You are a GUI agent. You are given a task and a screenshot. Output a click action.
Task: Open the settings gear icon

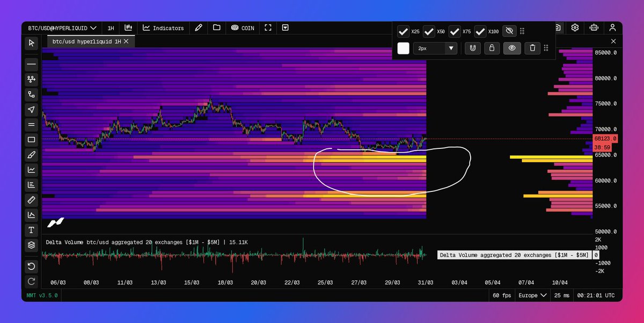575,27
